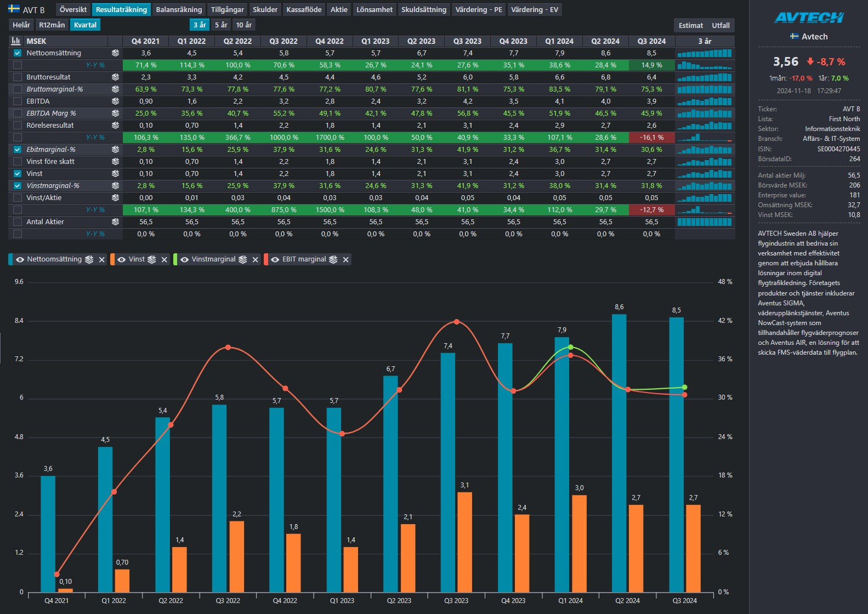The image size is (868, 614).
Task: Click the green Vinstmarginal color swatch in legend
Action: 175,259
